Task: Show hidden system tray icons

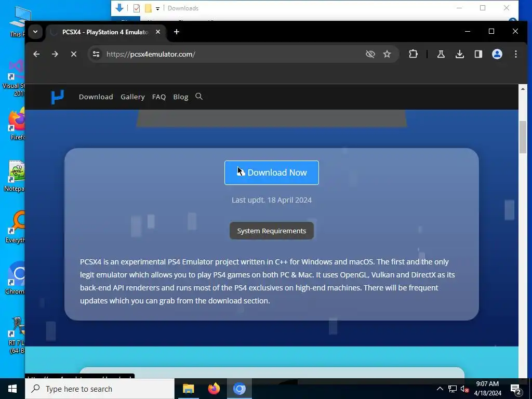Action: 440,389
